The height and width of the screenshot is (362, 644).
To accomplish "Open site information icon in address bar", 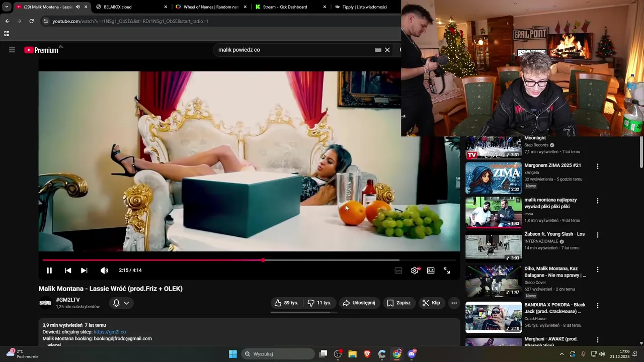I will [46, 21].
